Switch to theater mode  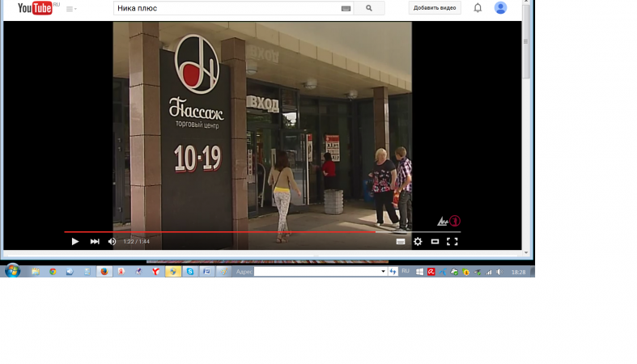pos(435,241)
